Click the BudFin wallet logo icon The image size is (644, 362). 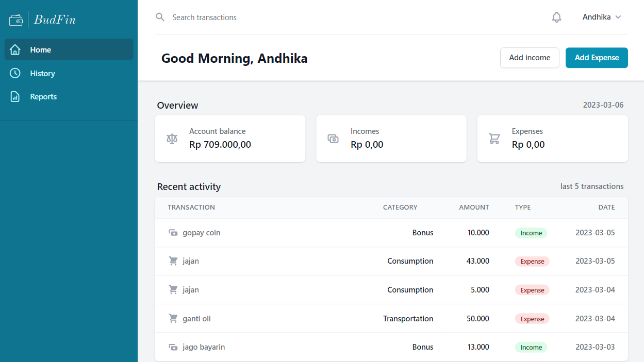[x=16, y=20]
